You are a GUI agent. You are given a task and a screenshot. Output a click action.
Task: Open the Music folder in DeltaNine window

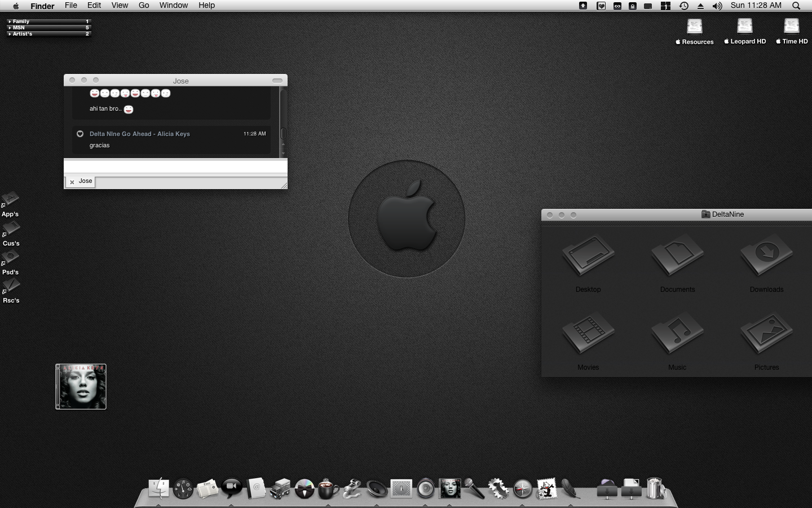(x=677, y=341)
